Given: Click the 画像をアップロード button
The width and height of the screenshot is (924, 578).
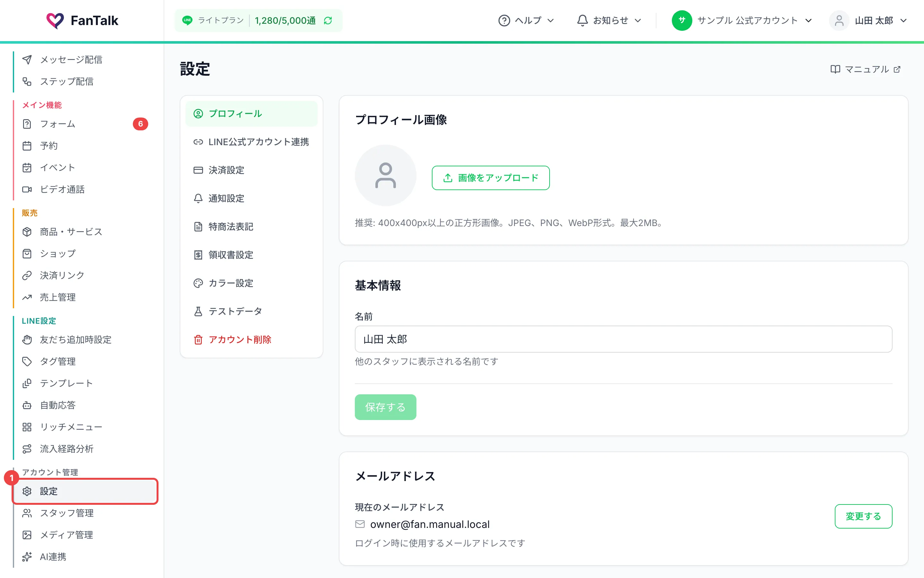Looking at the screenshot, I should click(x=491, y=178).
